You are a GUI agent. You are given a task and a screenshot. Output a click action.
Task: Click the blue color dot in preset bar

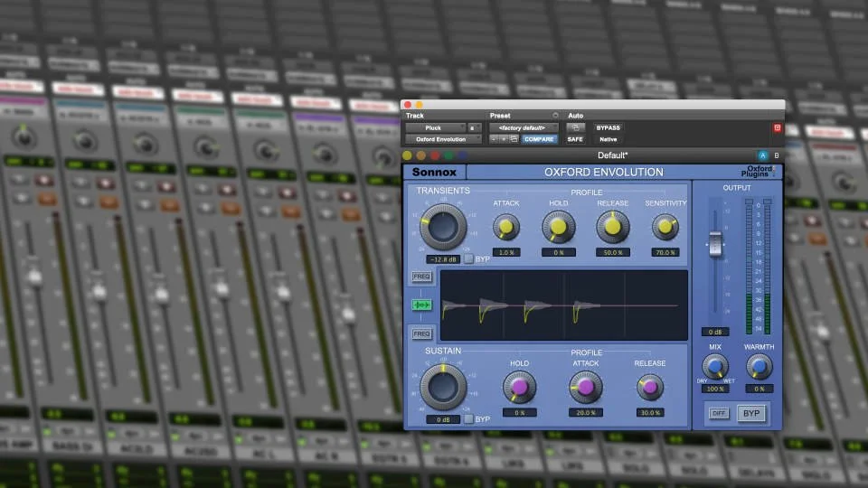pyautogui.click(x=462, y=155)
